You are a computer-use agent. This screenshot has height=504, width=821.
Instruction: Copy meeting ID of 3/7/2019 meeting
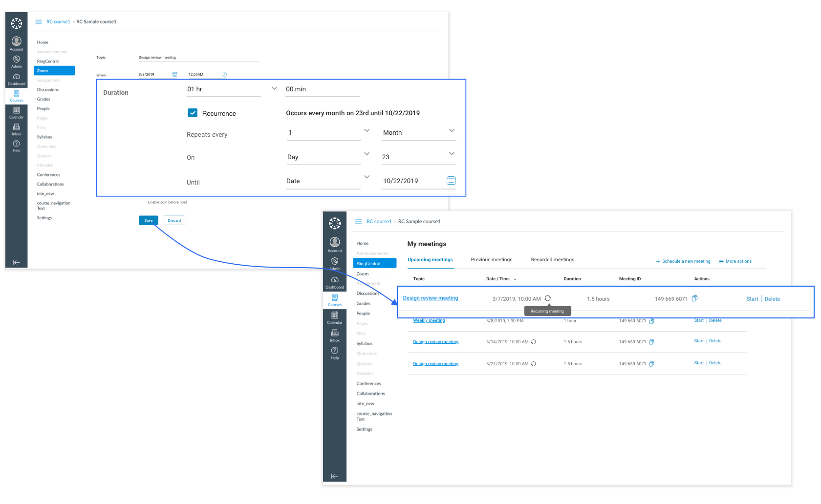coord(694,298)
